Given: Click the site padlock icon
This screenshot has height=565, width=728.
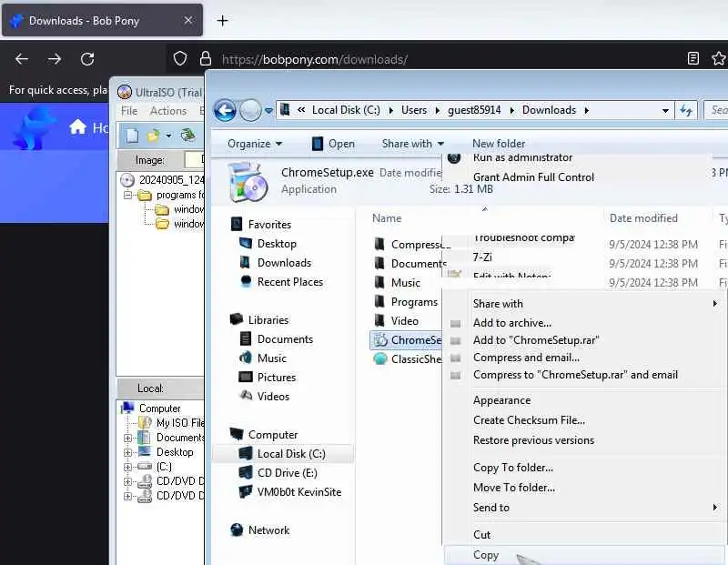Looking at the screenshot, I should pos(206,59).
